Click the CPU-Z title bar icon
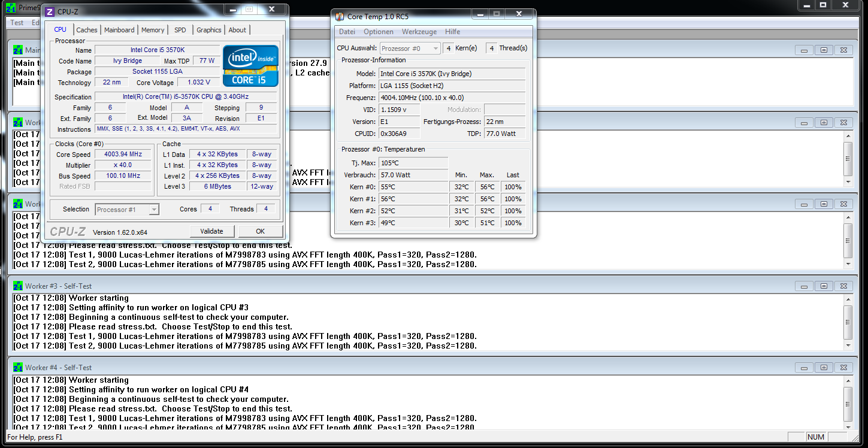 tap(49, 11)
